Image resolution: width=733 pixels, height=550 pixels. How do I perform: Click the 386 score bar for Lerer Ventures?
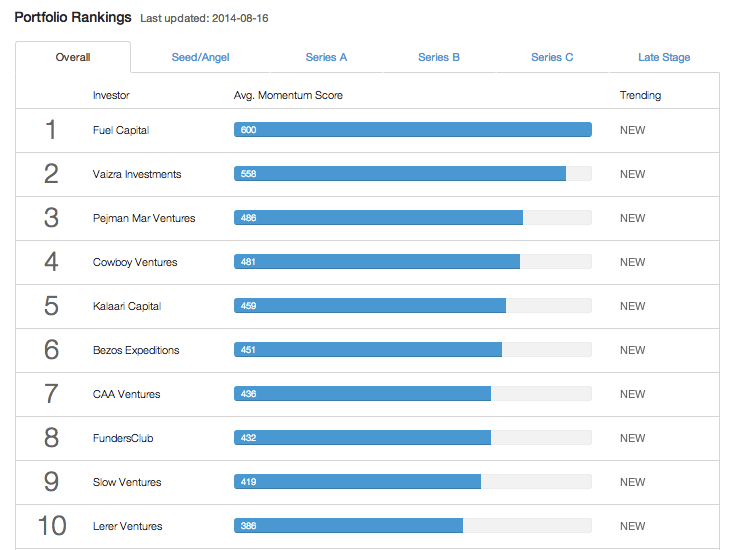[349, 525]
